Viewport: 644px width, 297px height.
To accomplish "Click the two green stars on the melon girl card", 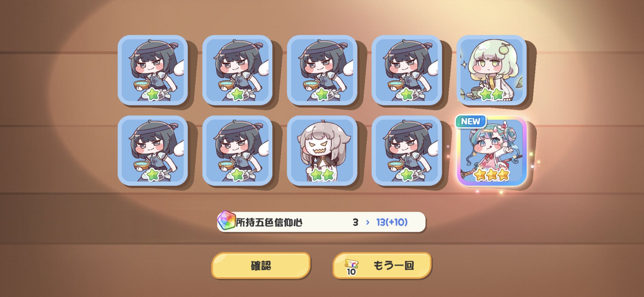I will 492,94.
